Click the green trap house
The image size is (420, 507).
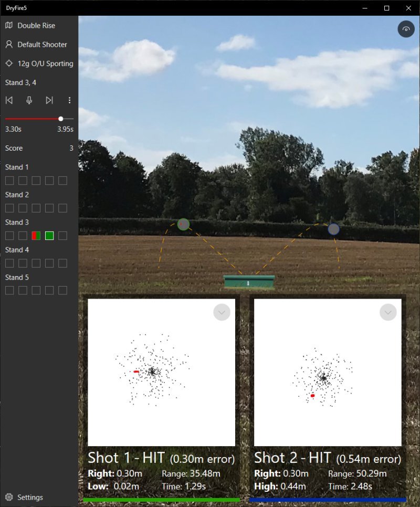pyautogui.click(x=249, y=282)
